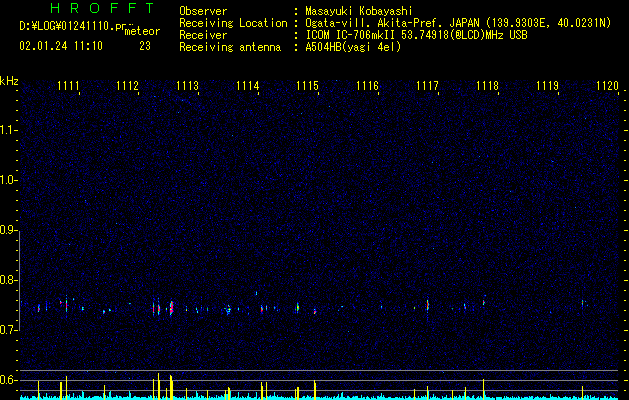Click the 0.6 frequency axis label

tap(8, 380)
